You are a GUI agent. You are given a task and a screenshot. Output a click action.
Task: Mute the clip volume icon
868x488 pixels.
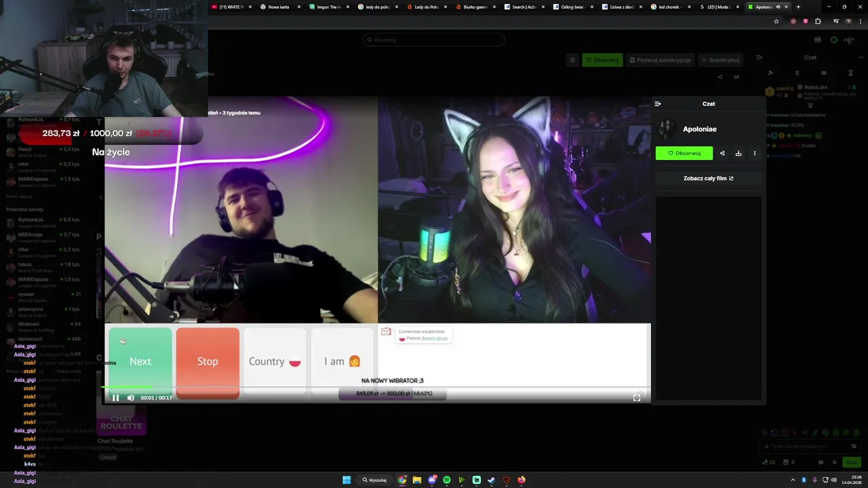131,398
